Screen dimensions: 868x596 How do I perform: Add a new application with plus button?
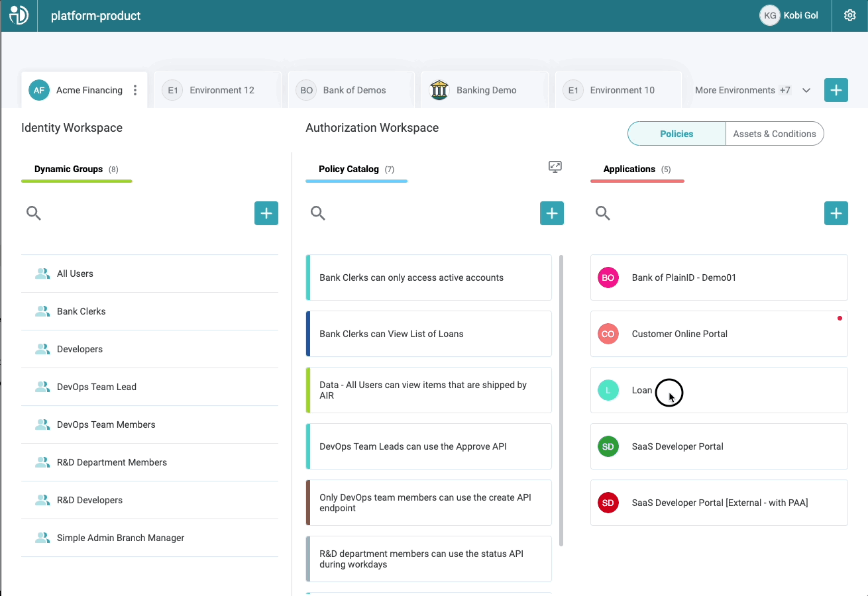pos(836,213)
